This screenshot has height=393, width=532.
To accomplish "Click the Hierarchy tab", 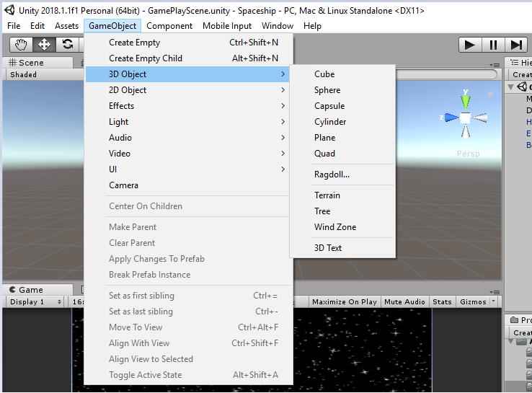I will [520, 63].
